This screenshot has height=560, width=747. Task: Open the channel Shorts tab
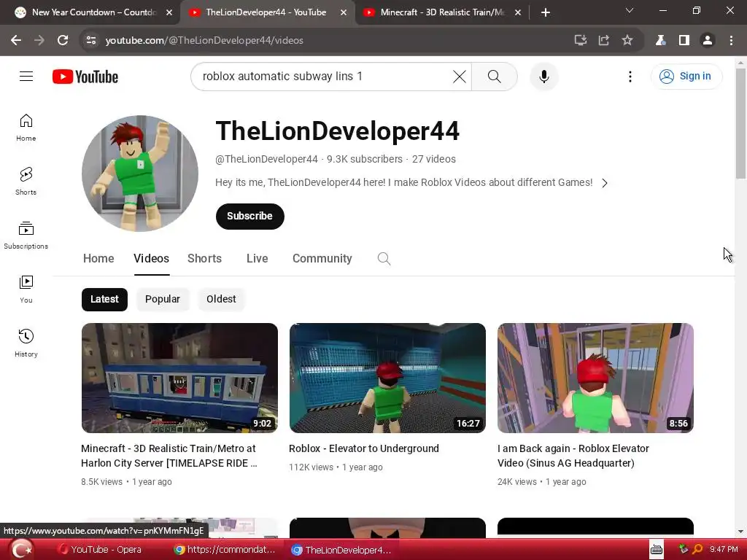[204, 259]
